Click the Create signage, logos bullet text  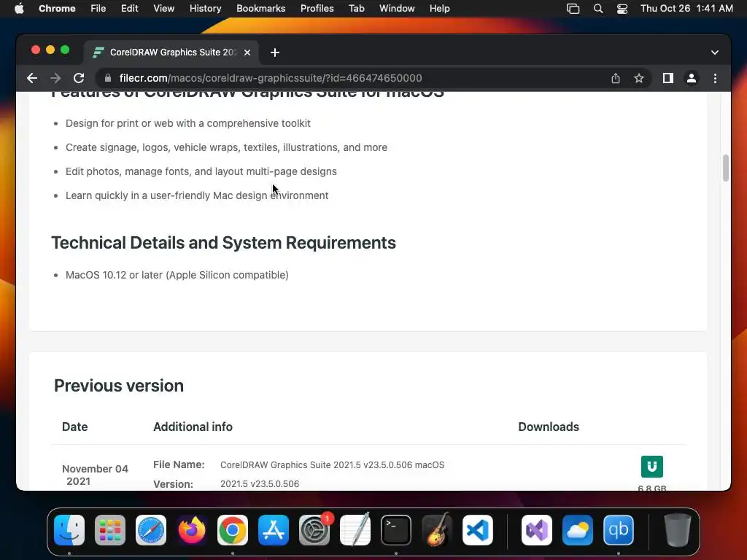tap(226, 147)
